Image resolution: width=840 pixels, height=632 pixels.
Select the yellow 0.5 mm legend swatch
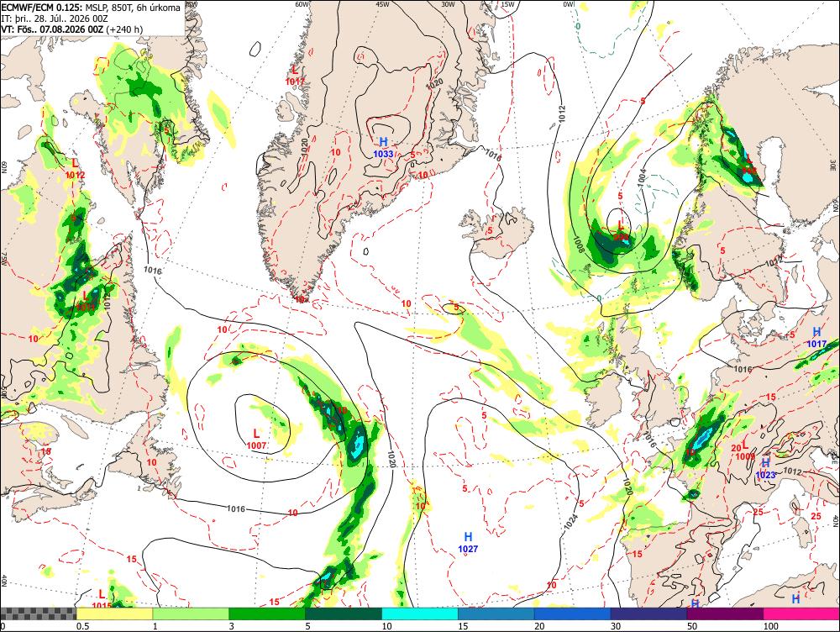pos(114,614)
